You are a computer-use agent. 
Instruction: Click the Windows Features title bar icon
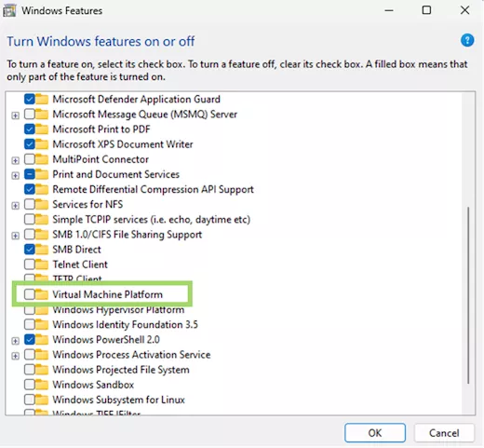coord(9,11)
